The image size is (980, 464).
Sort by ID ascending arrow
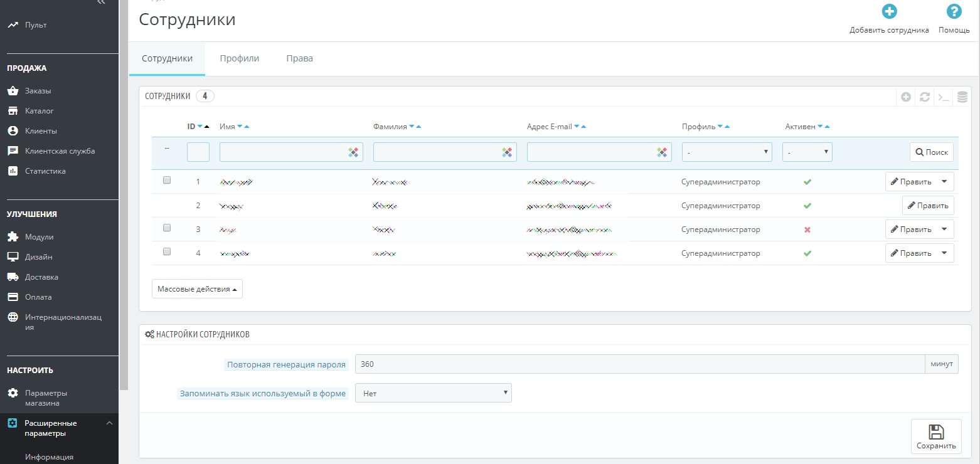pyautogui.click(x=207, y=127)
